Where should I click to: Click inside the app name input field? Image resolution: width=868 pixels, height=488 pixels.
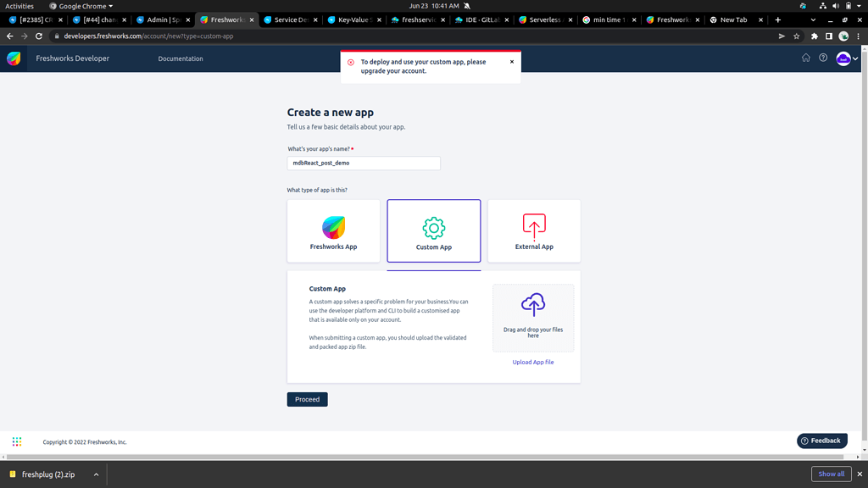364,163
